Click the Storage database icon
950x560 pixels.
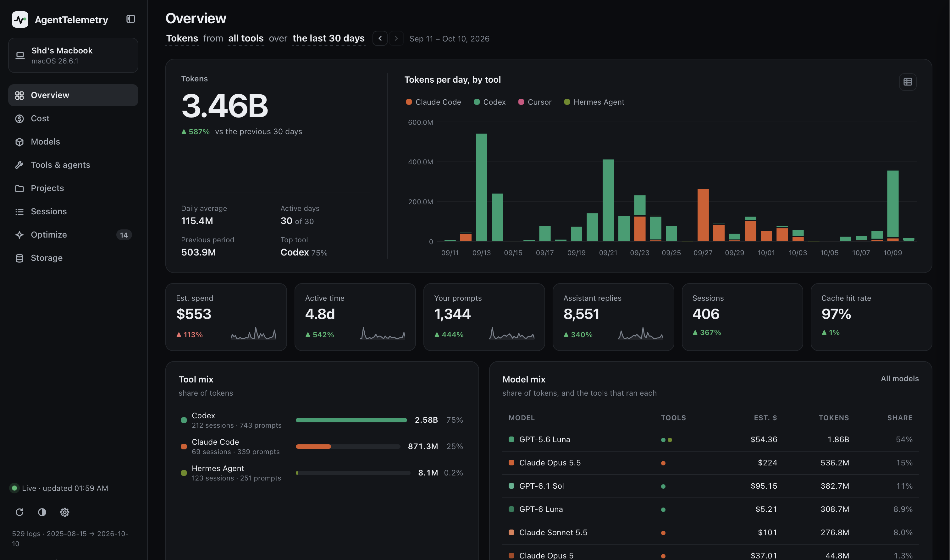pyautogui.click(x=19, y=258)
